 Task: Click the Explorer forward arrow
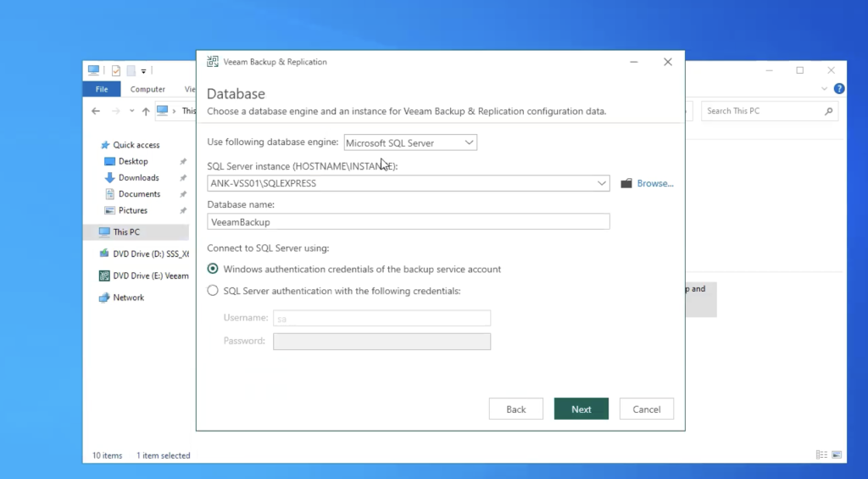[115, 111]
